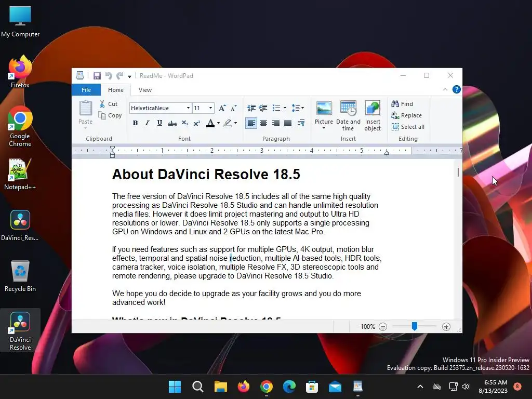The height and width of the screenshot is (399, 532).
Task: Toggle italic formatting
Action: pyautogui.click(x=147, y=123)
